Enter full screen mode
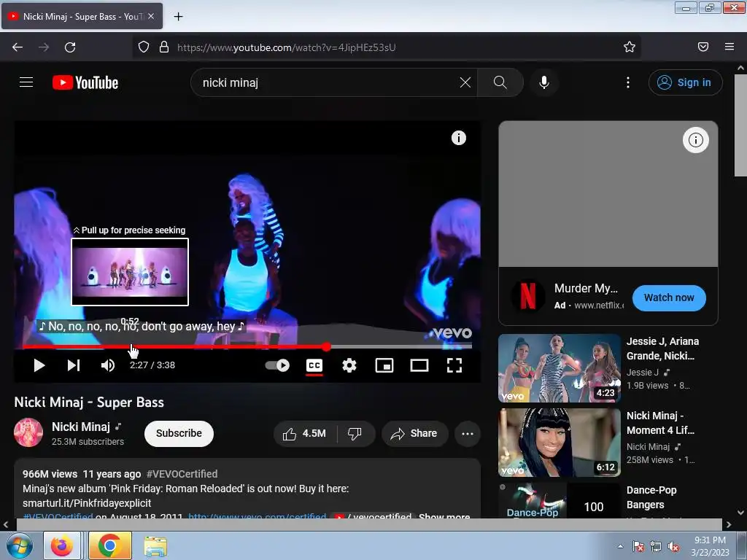The height and width of the screenshot is (560, 747). click(x=454, y=365)
